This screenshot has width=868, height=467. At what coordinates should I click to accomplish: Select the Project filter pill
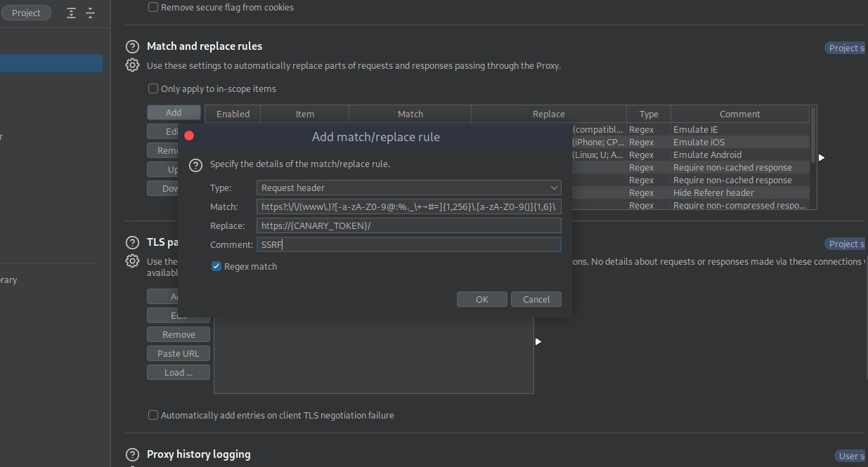click(26, 13)
